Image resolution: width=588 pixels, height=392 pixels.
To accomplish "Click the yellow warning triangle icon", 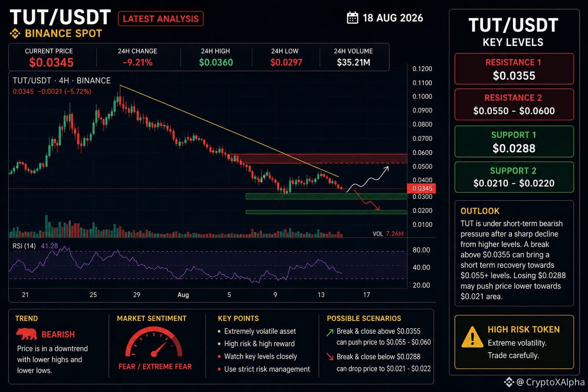I will click(472, 337).
